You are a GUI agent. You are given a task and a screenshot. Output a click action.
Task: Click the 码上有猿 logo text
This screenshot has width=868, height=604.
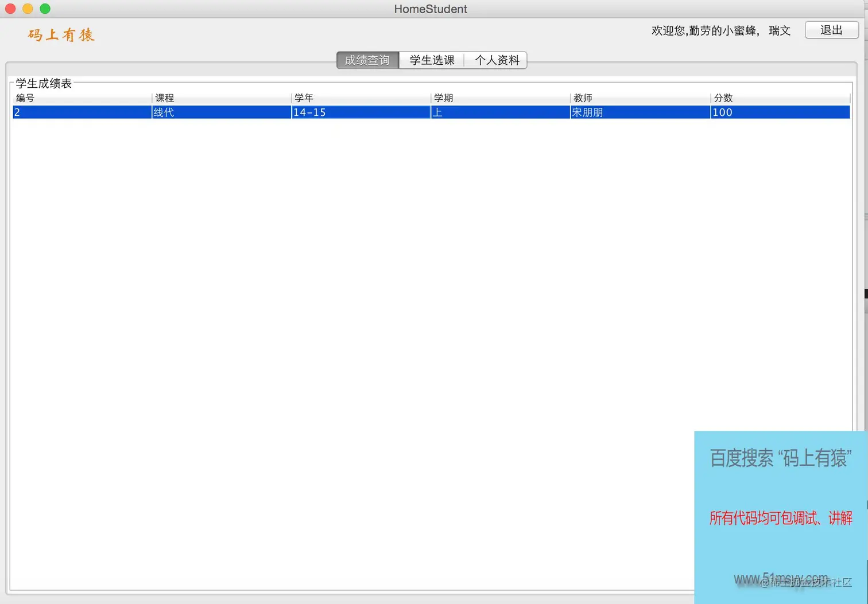pos(61,35)
